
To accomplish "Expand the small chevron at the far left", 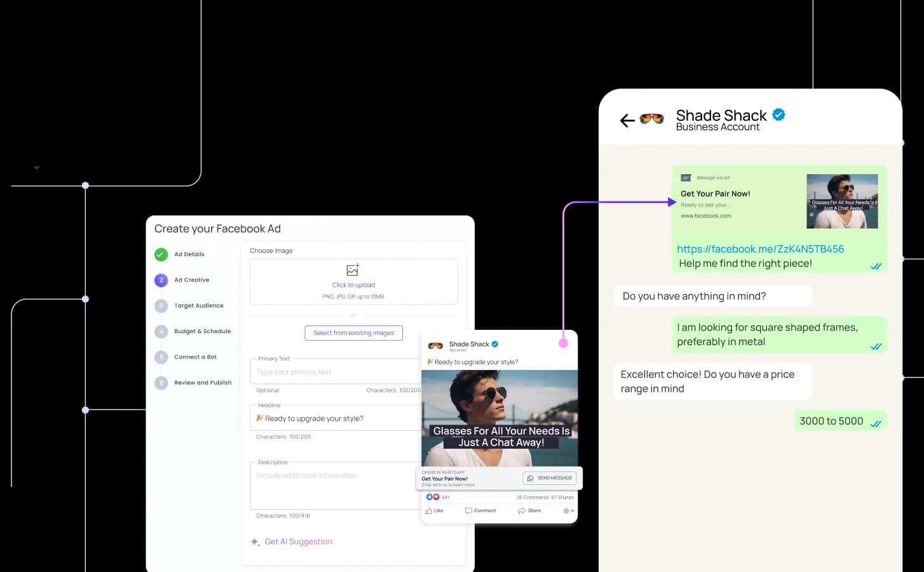I will click(x=37, y=168).
